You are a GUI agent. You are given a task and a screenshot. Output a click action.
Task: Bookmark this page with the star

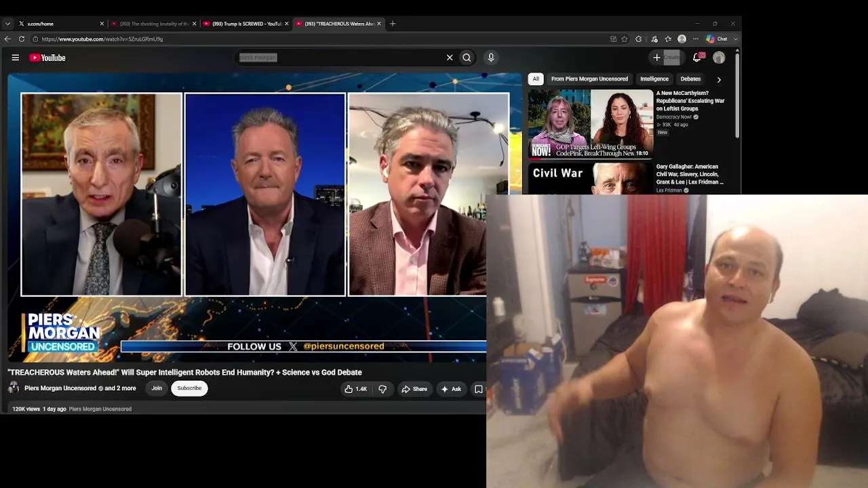point(625,39)
